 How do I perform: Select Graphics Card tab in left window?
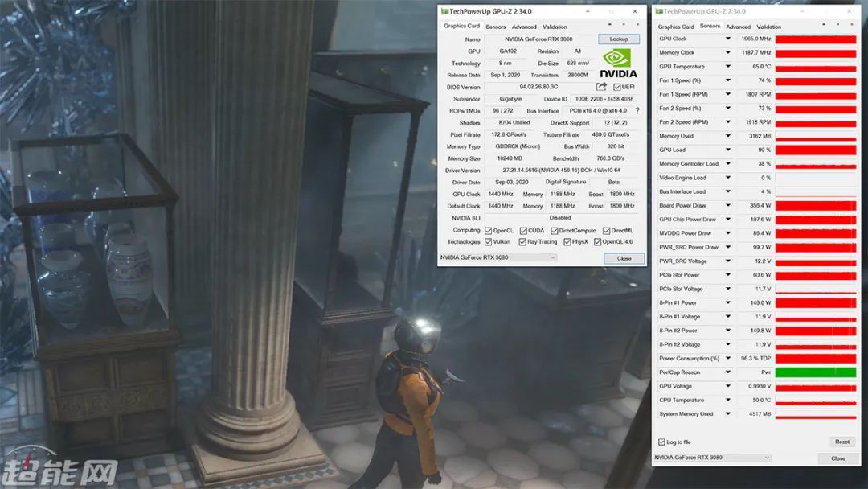(x=461, y=26)
